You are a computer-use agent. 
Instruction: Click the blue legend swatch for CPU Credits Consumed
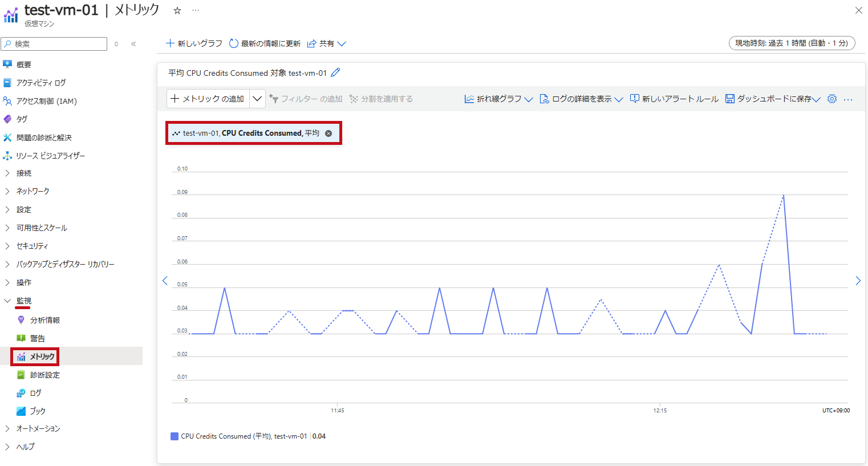(175, 436)
